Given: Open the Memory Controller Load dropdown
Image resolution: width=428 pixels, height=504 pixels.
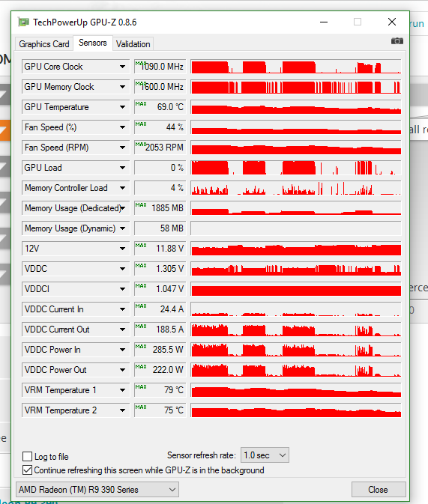Looking at the screenshot, I should pos(122,188).
